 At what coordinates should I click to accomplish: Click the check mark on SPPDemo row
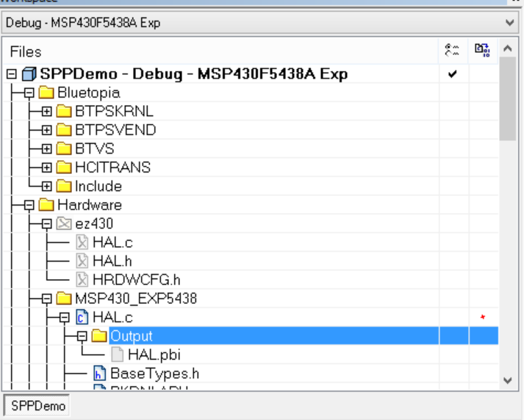tap(452, 73)
